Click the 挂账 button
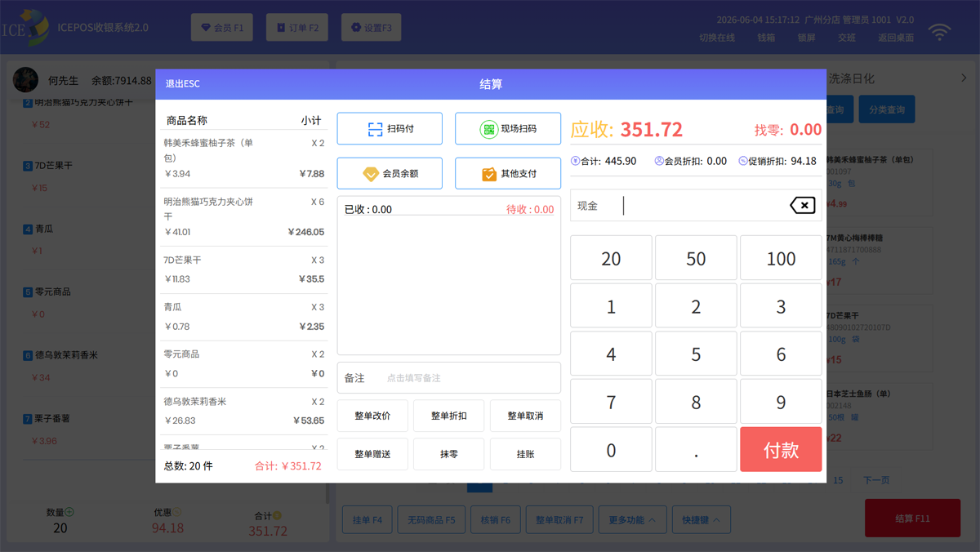This screenshot has height=552, width=980. click(x=525, y=454)
